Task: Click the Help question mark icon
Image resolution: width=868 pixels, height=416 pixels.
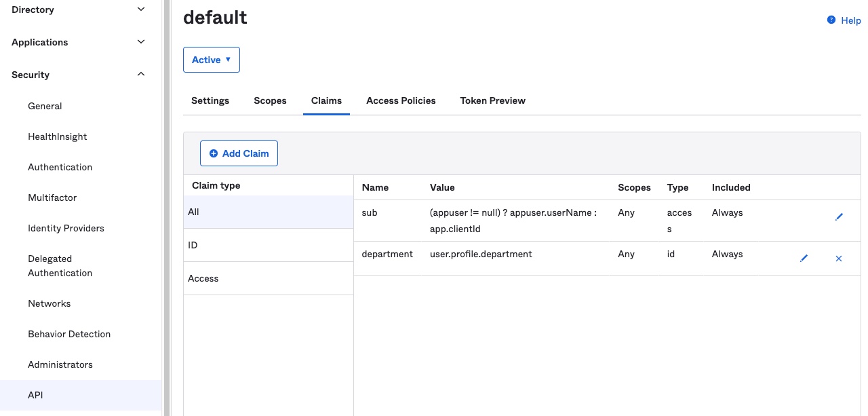Action: pyautogui.click(x=831, y=20)
